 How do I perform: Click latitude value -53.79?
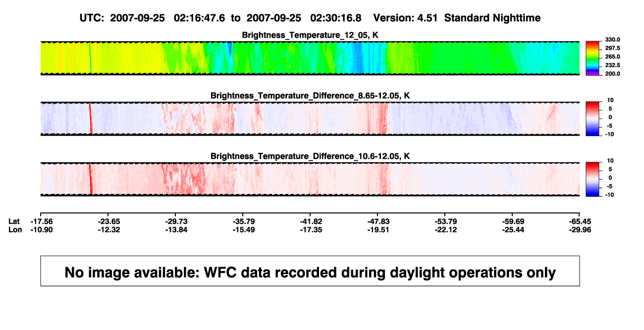(x=445, y=221)
